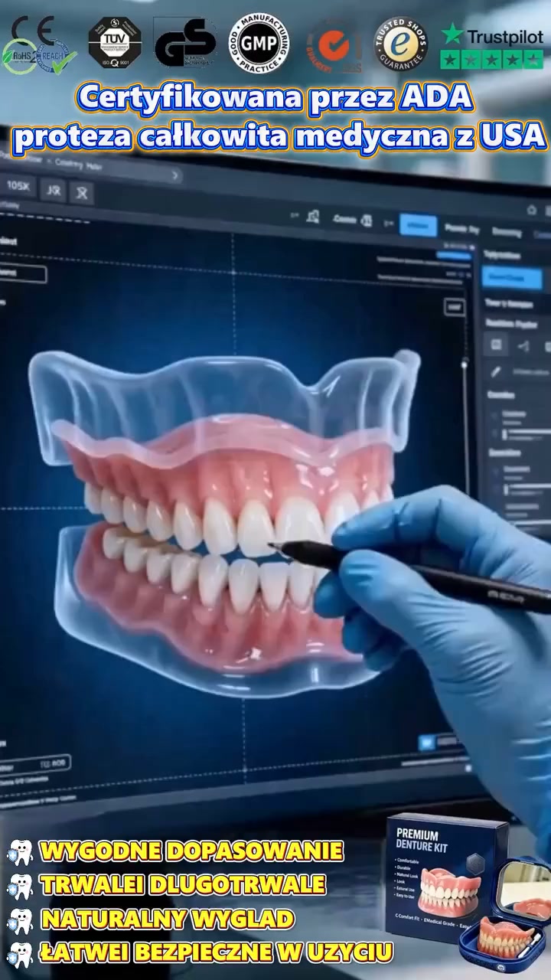Click the tooth icon beside TRWALEI DLUGOTRWALE
Screen dimensions: 551x980
[21, 885]
